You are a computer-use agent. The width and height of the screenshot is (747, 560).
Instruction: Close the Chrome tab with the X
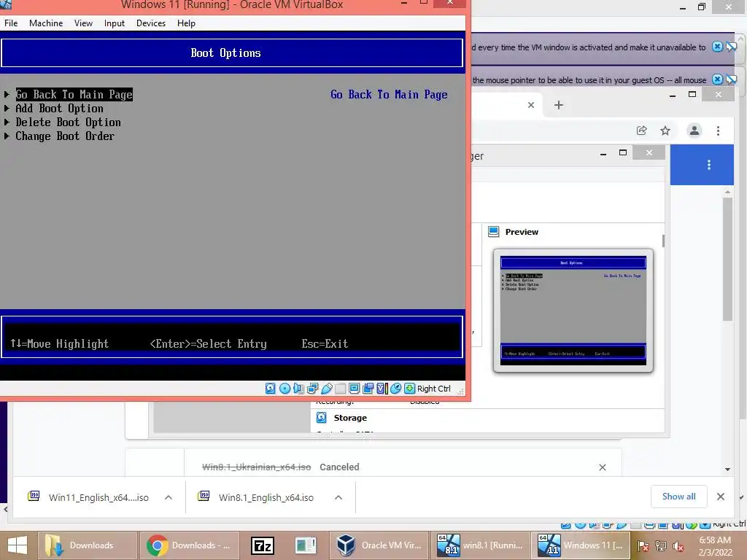(531, 105)
